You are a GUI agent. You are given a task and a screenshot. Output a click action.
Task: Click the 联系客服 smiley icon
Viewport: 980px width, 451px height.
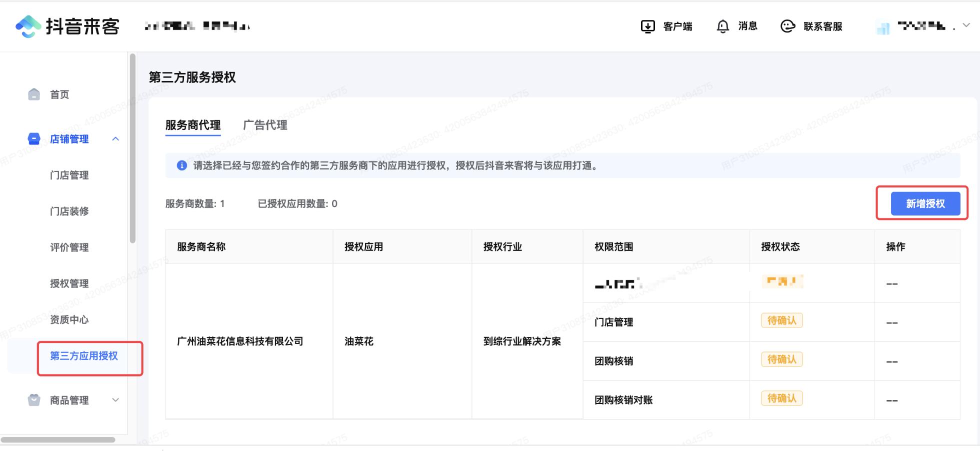(787, 26)
